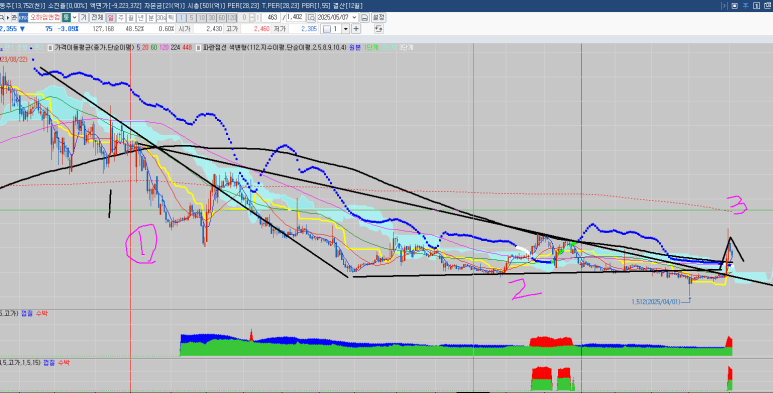Click the plus icon beside chart count
773x393 pixels.
[x=355, y=29]
